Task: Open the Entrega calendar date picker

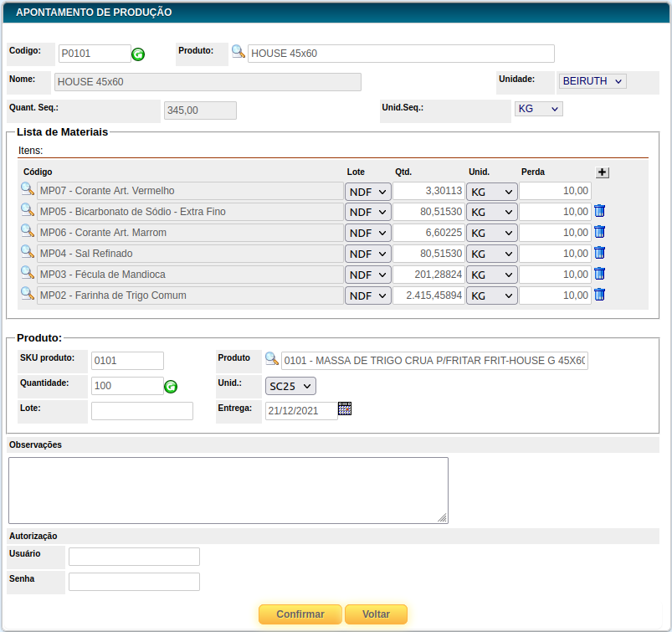Action: coord(345,408)
